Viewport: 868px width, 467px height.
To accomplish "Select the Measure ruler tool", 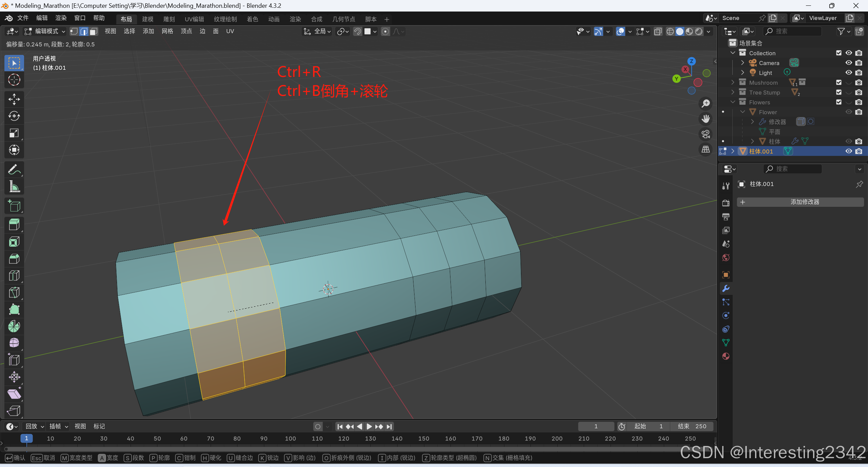I will pos(14,186).
